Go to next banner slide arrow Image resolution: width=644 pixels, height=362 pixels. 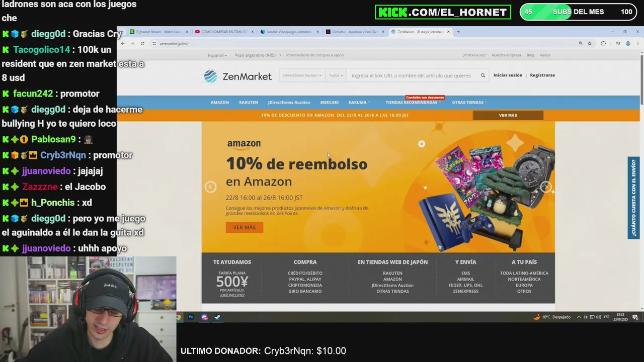click(x=546, y=187)
